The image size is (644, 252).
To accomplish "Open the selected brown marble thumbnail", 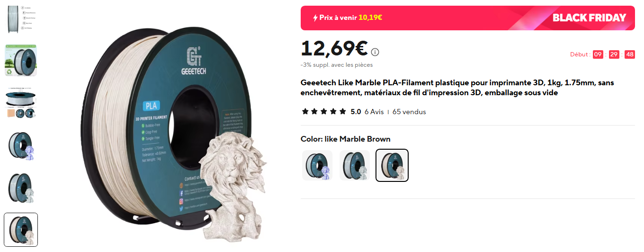I will click(x=21, y=230).
